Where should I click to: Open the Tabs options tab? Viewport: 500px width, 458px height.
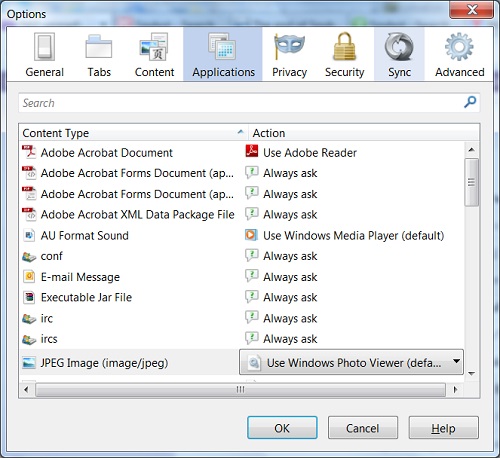click(99, 55)
